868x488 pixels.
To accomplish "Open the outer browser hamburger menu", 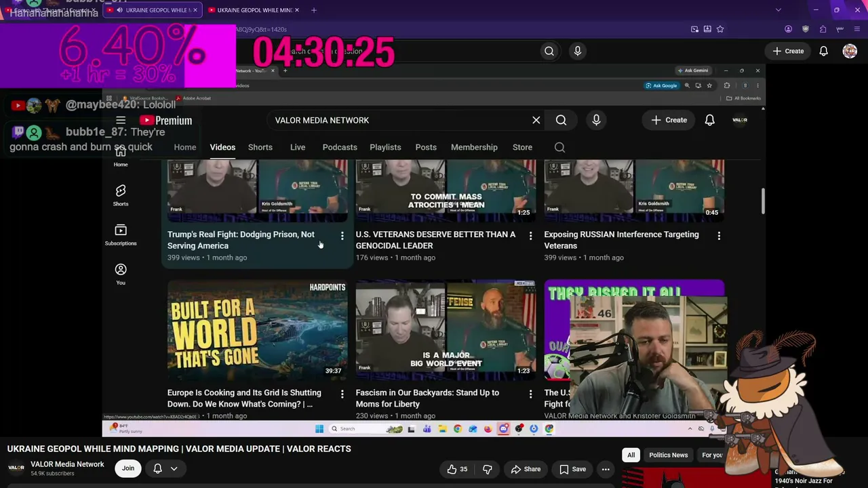I will (858, 29).
